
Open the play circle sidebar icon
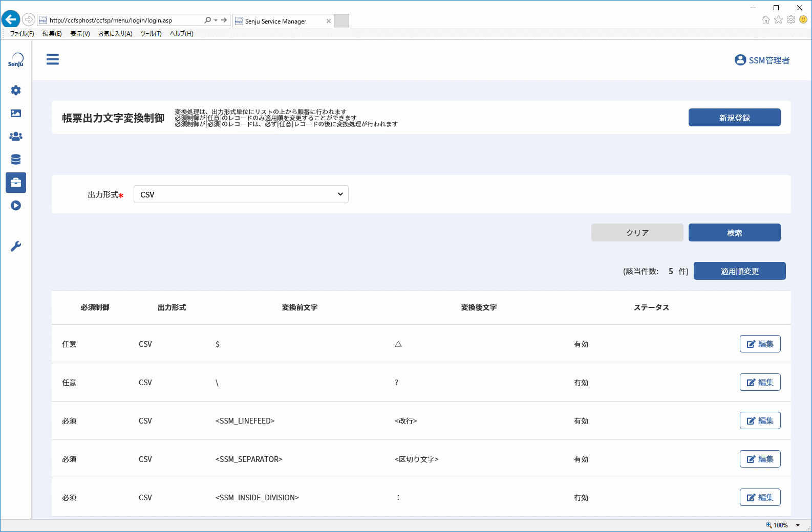tap(16, 206)
